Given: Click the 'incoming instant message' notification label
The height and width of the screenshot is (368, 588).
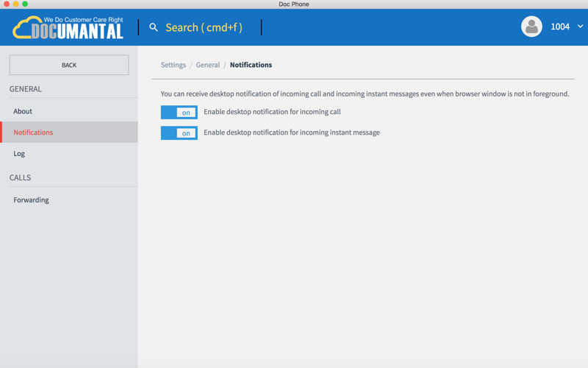Looking at the screenshot, I should 292,132.
